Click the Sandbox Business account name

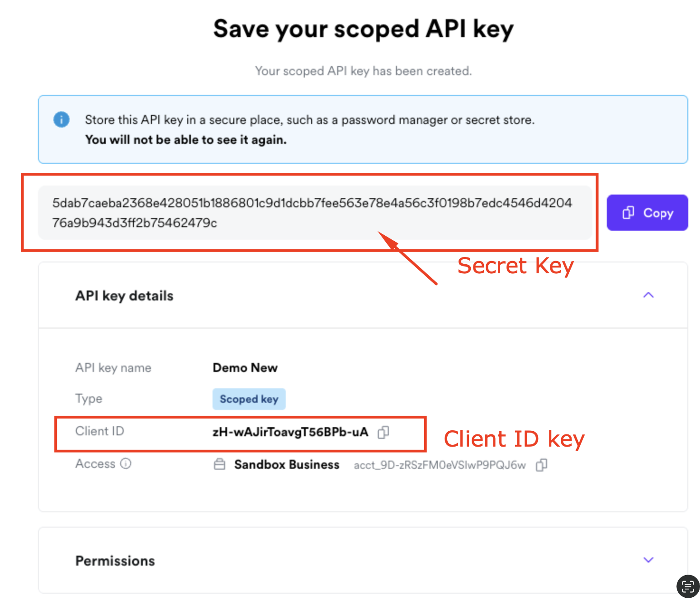tap(287, 465)
